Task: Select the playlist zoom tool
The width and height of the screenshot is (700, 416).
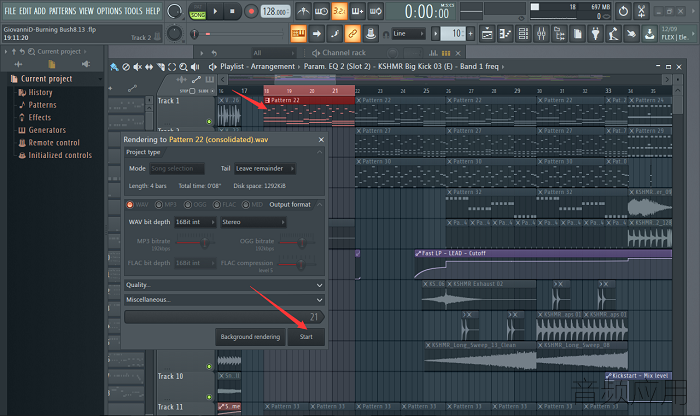Action: tap(183, 67)
